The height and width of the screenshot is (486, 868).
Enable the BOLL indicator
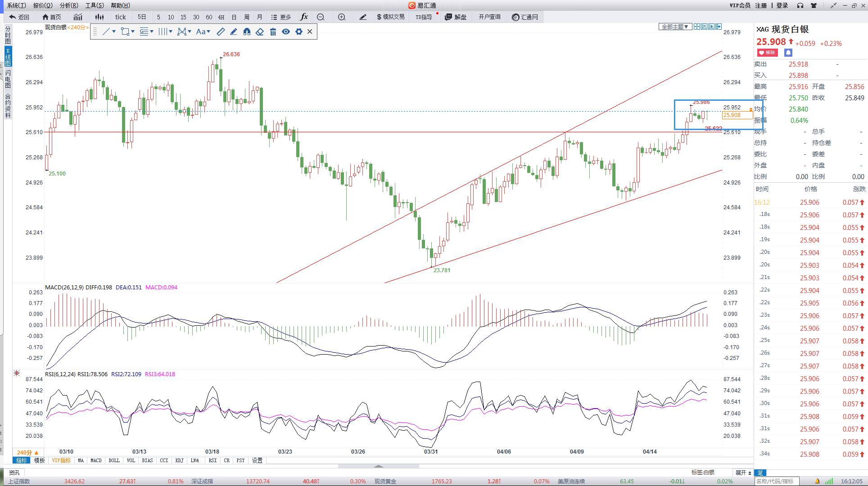pyautogui.click(x=114, y=460)
